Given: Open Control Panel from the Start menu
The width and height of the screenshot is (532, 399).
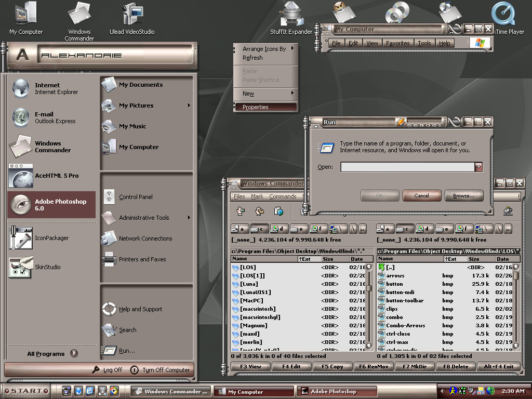Looking at the screenshot, I should (x=146, y=197).
